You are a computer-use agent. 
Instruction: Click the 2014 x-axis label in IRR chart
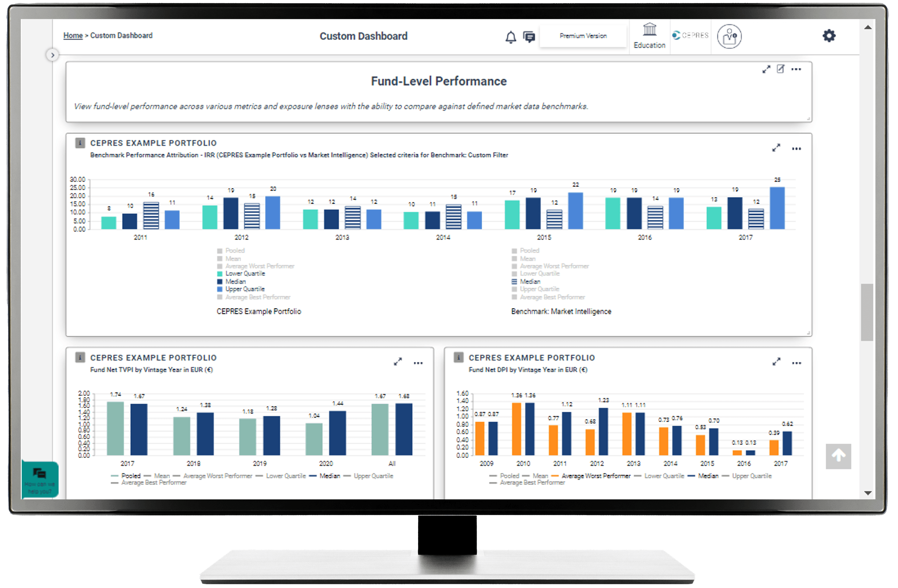tap(443, 238)
